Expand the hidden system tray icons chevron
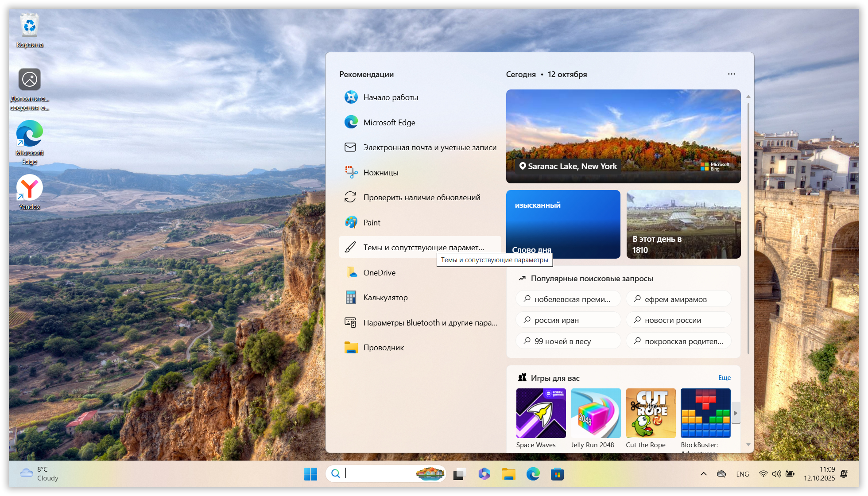Image resolution: width=868 pixels, height=496 pixels. [703, 474]
